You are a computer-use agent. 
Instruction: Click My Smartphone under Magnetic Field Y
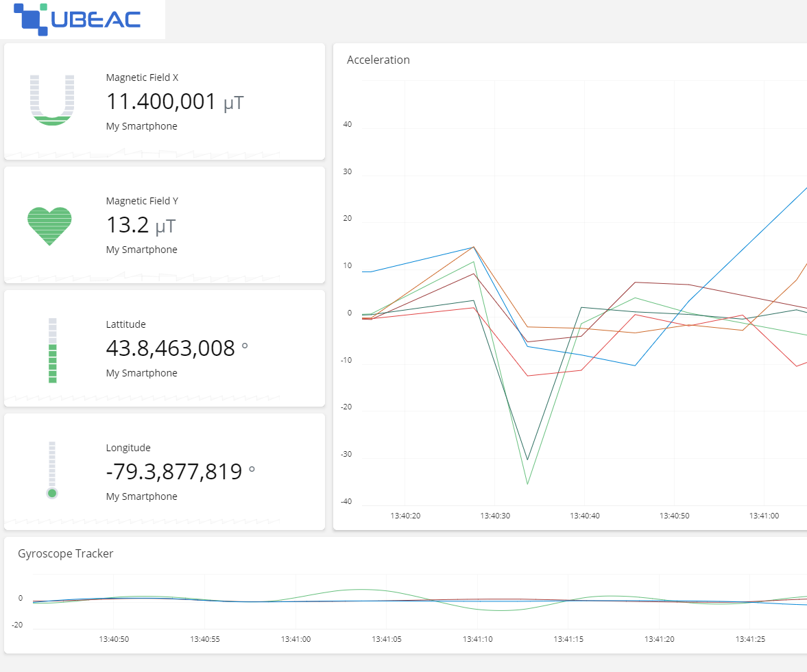(x=141, y=250)
